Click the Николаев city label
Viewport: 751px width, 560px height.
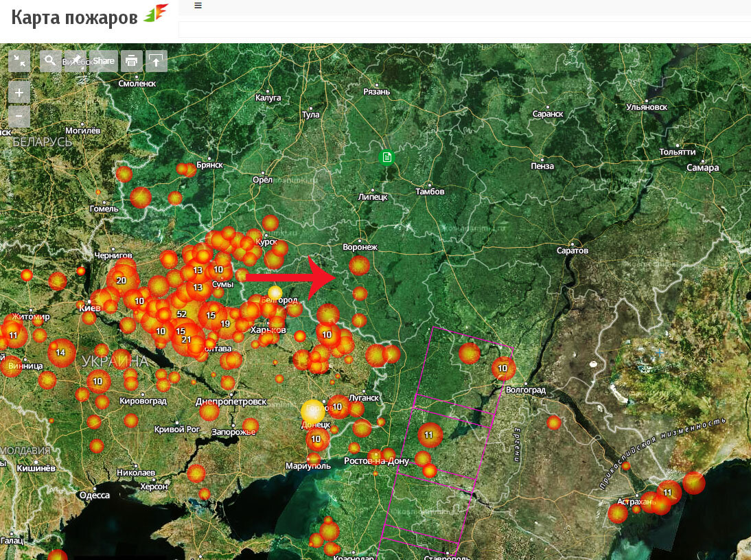pos(136,472)
